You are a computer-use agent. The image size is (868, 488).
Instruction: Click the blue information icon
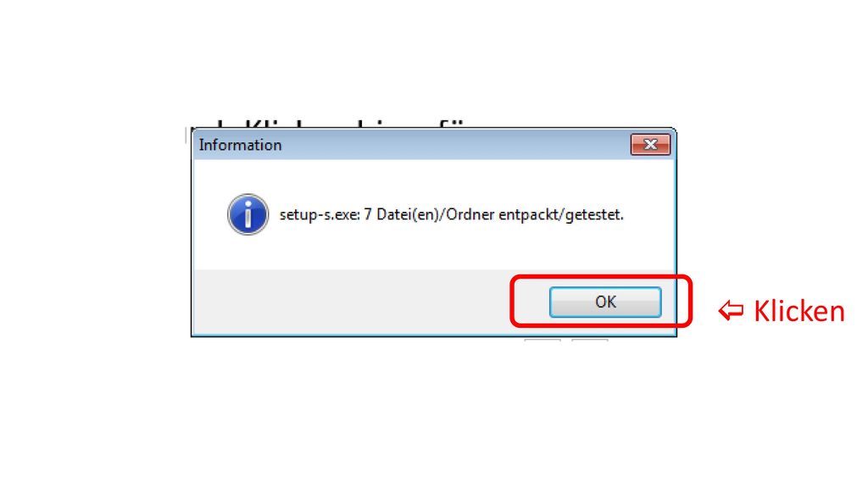(x=248, y=214)
